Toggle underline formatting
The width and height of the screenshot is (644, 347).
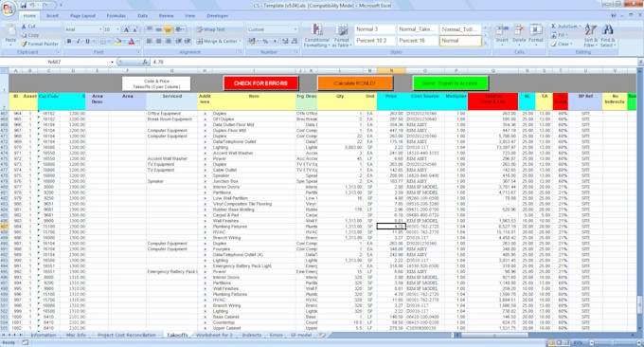tap(87, 41)
